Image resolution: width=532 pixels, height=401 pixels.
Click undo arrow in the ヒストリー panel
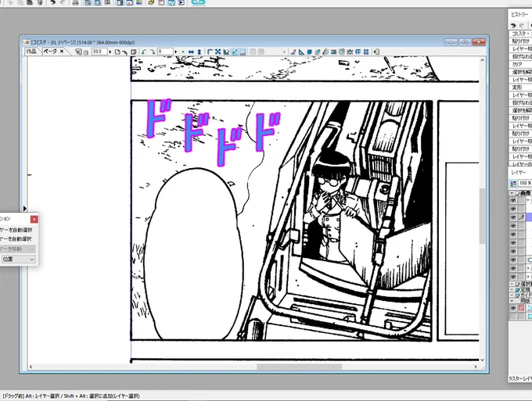click(x=513, y=26)
